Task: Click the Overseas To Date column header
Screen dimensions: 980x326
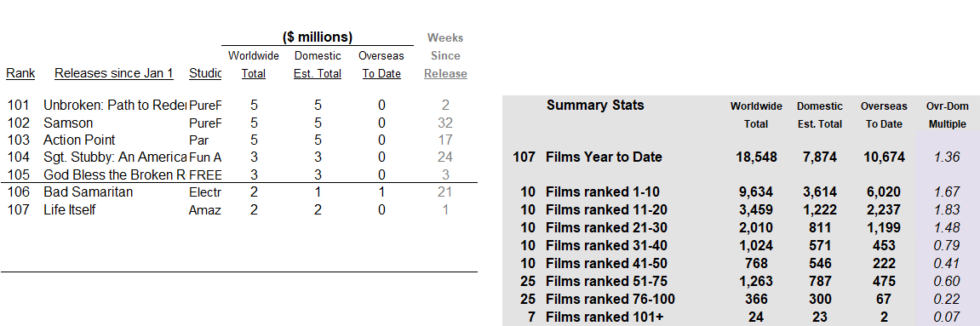Action: point(381,65)
